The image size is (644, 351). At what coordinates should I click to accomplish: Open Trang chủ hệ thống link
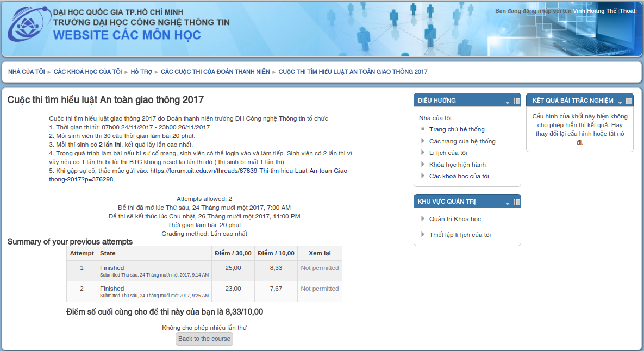click(x=457, y=129)
